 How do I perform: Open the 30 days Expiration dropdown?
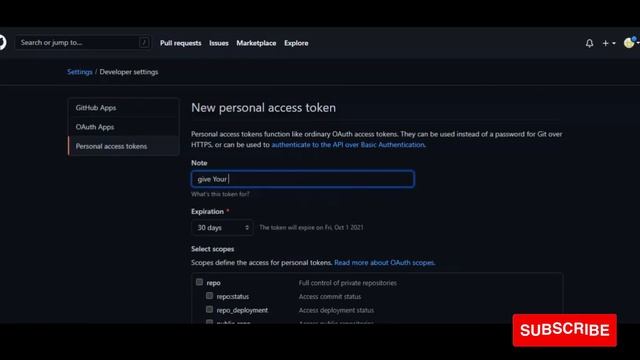click(222, 227)
